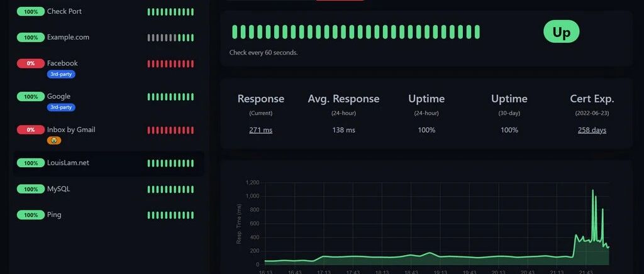Select the Google monitor entry
Viewport: 644px width, 274px height.
pos(109,102)
